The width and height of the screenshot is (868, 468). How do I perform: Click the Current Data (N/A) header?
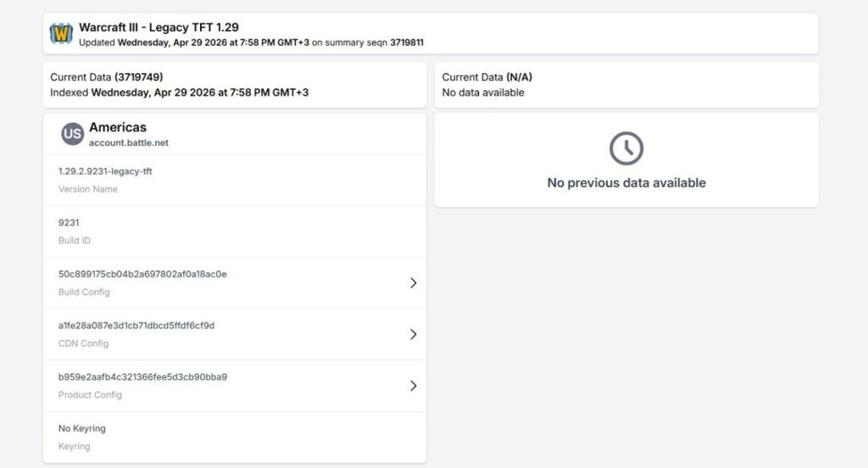tap(487, 77)
